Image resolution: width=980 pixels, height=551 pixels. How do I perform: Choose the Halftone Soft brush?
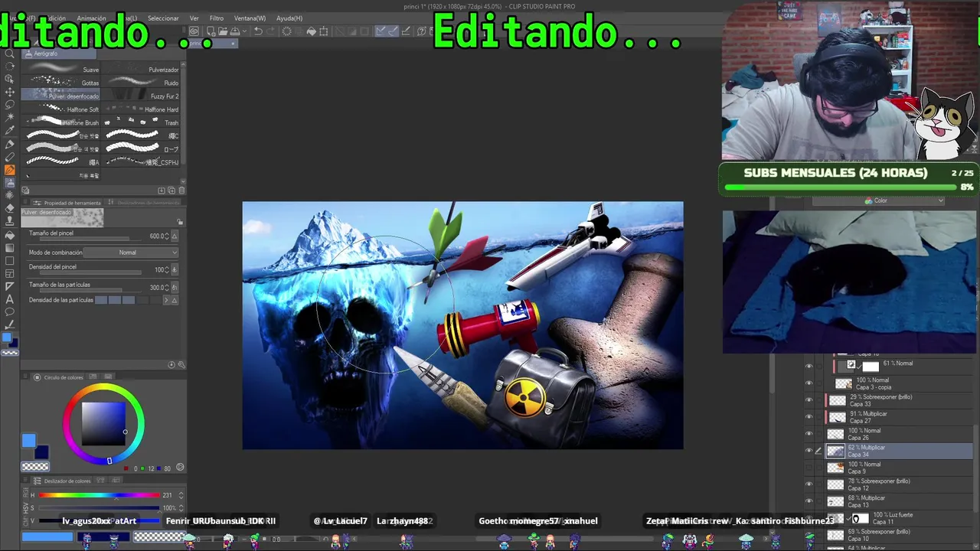(61, 109)
